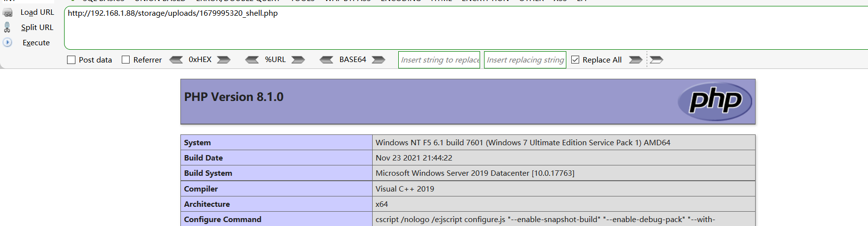Viewport: 868px width, 226px height.
Task: Click the 'Visual C++ 2019' value
Action: tap(405, 189)
